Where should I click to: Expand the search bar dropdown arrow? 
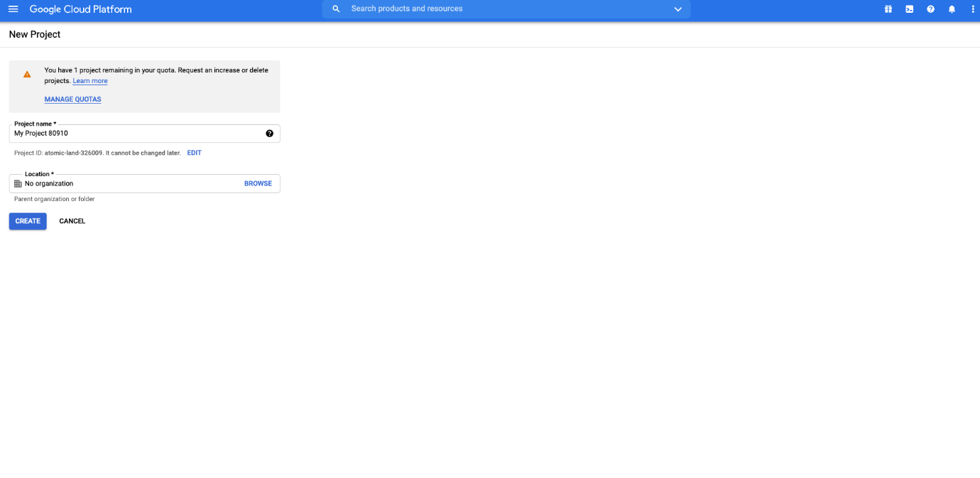[x=677, y=9]
